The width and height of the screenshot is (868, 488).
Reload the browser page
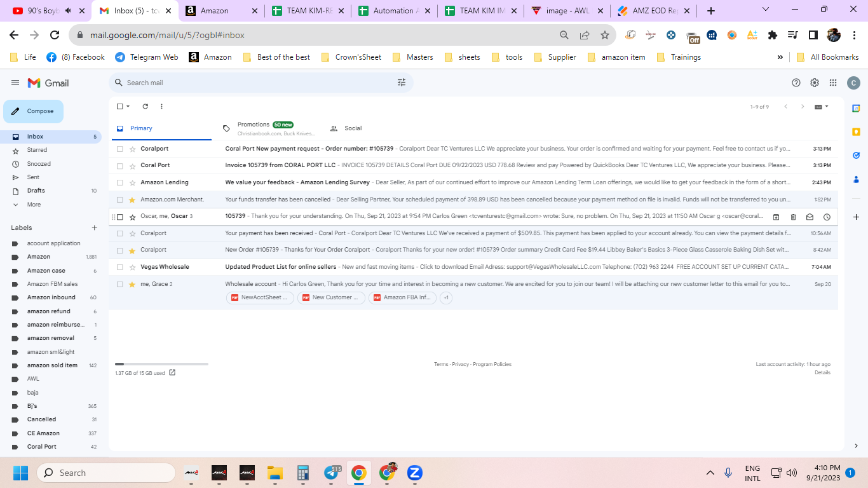click(55, 35)
